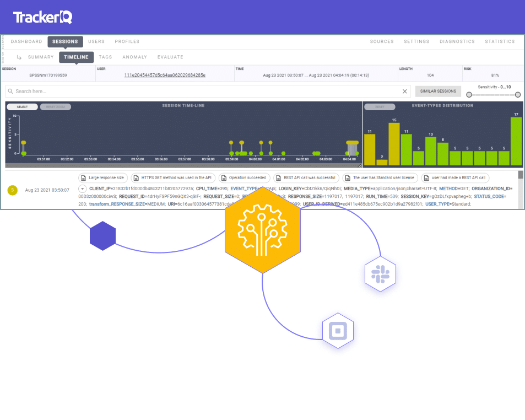The height and width of the screenshot is (420, 525).
Task: Click the user had made a REST API call tag
Action: [456, 178]
